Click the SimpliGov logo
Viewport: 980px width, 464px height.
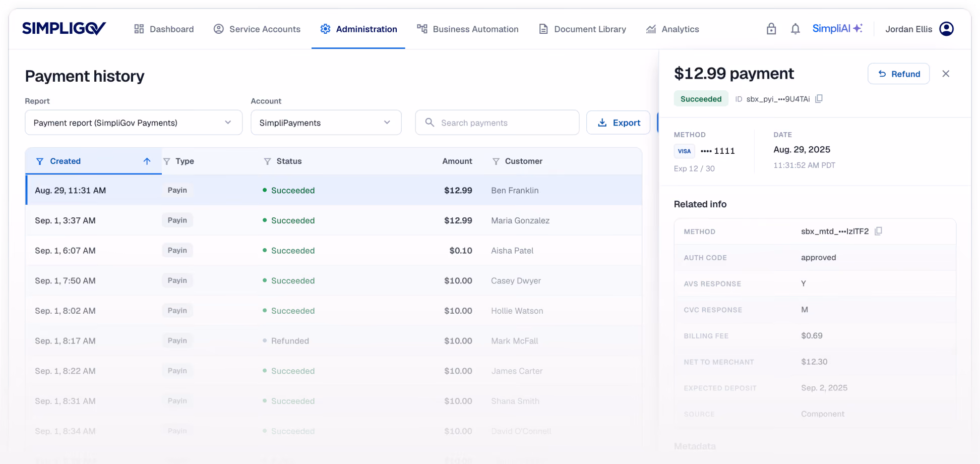(x=64, y=28)
